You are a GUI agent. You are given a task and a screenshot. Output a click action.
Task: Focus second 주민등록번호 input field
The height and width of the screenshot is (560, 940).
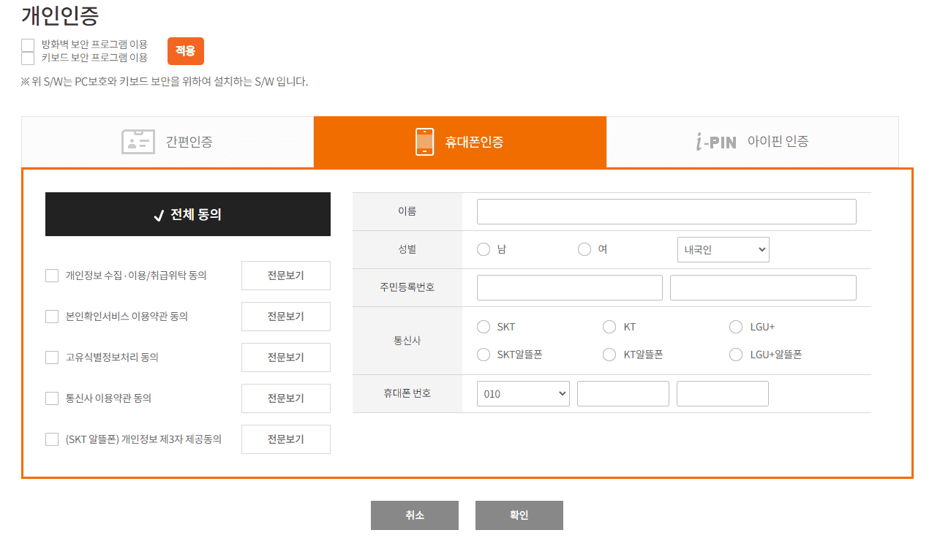pyautogui.click(x=763, y=287)
